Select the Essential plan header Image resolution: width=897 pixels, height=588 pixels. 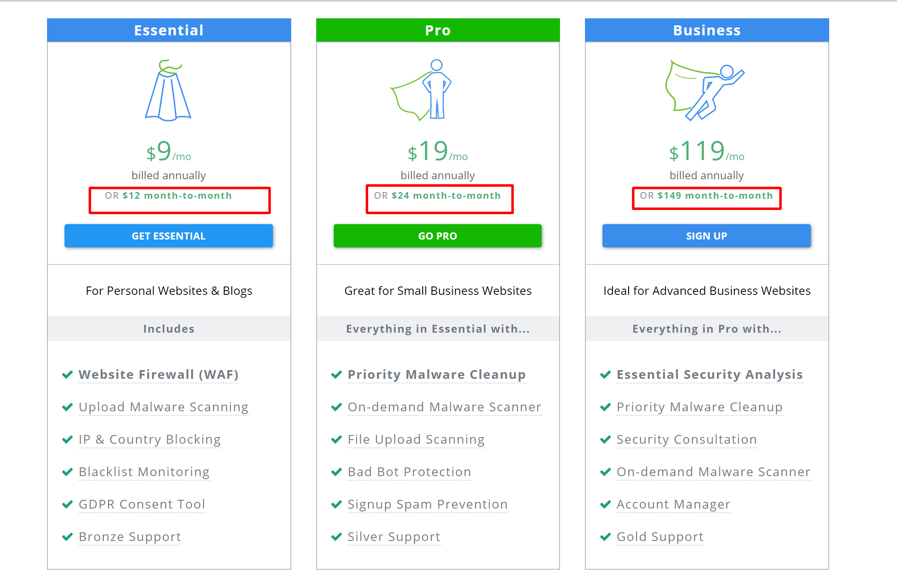(168, 30)
